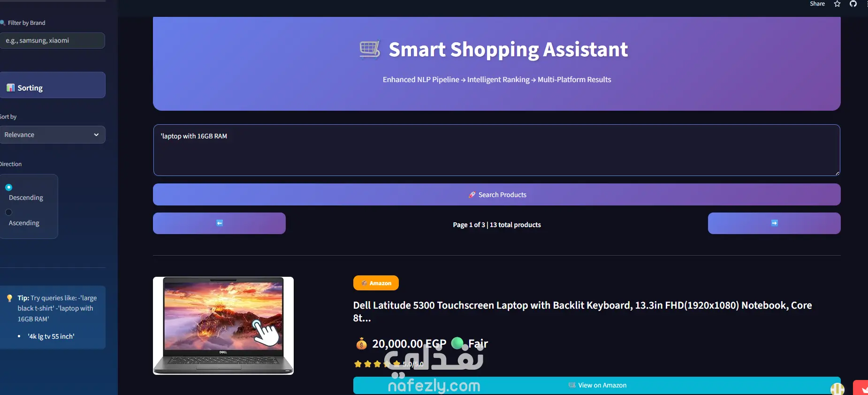Click the lightbulb Tip icon
868x395 pixels.
point(10,298)
